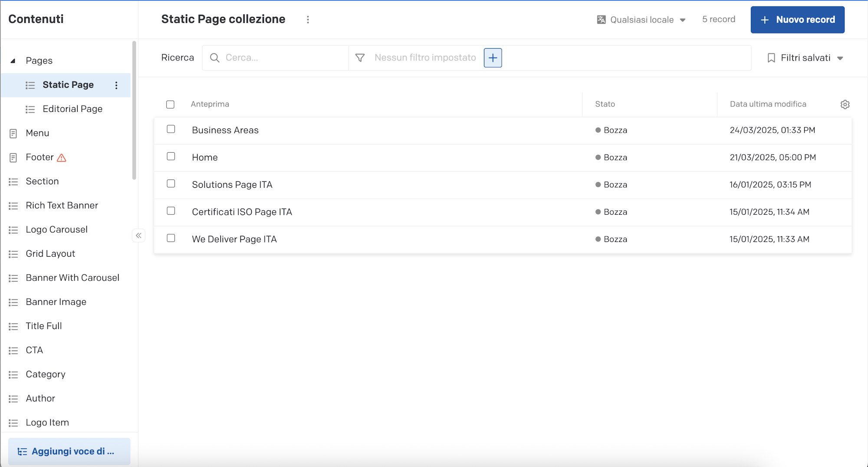Open the Certificati ISO Page ITA record
868x467 pixels.
242,212
